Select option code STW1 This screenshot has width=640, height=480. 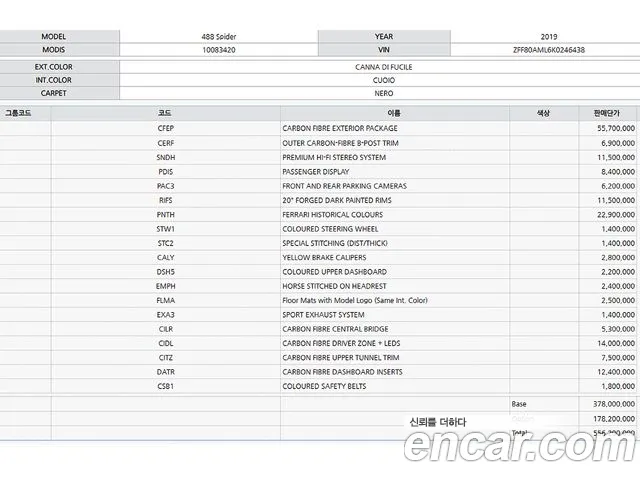tap(166, 229)
